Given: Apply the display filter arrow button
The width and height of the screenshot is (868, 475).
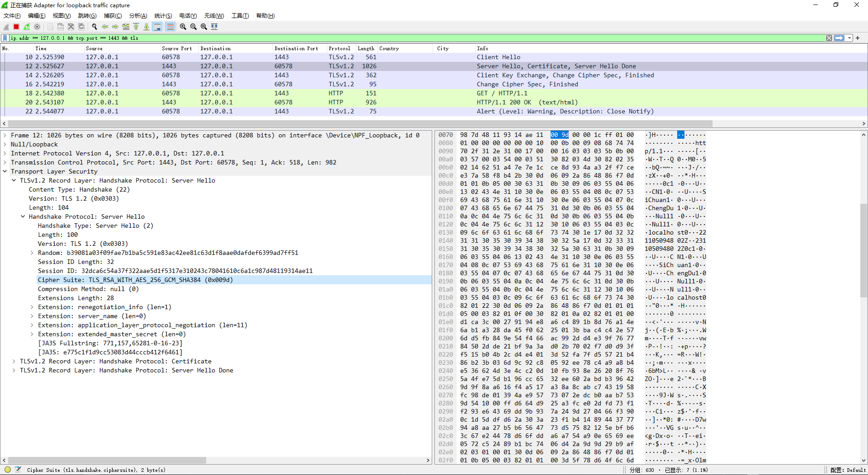Looking at the screenshot, I should [839, 38].
